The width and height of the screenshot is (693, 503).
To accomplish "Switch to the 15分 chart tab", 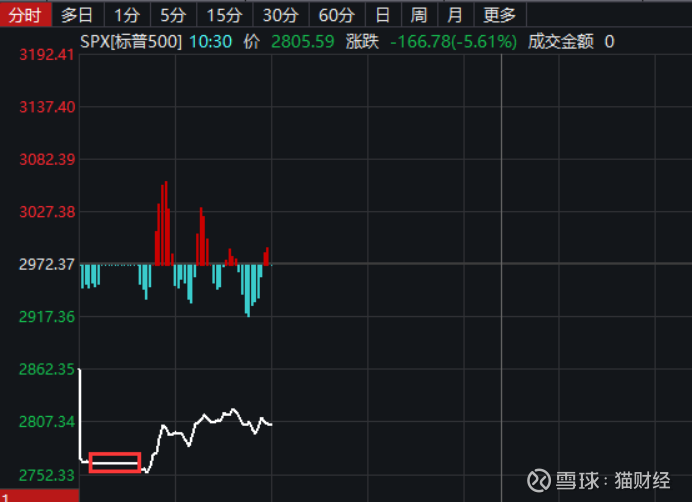I will (225, 15).
